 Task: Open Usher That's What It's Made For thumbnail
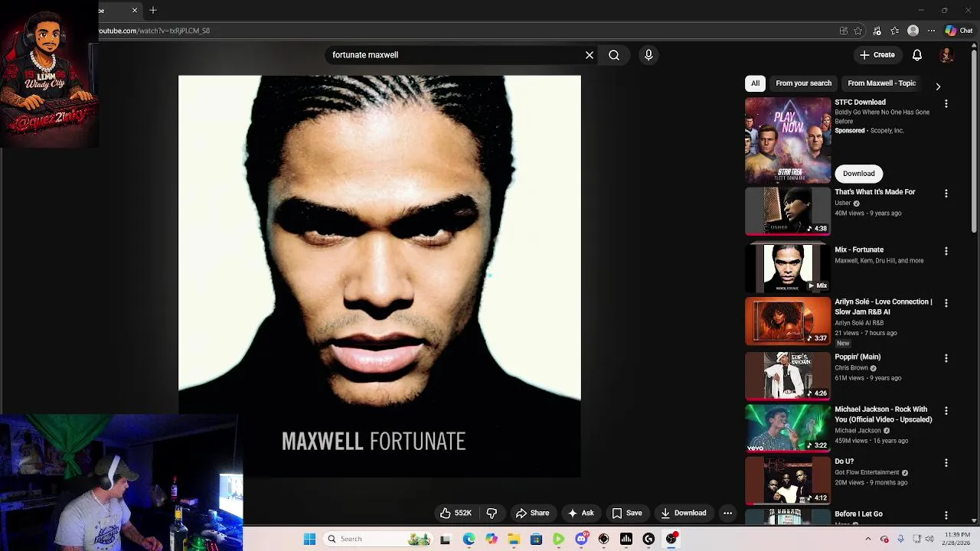[788, 211]
